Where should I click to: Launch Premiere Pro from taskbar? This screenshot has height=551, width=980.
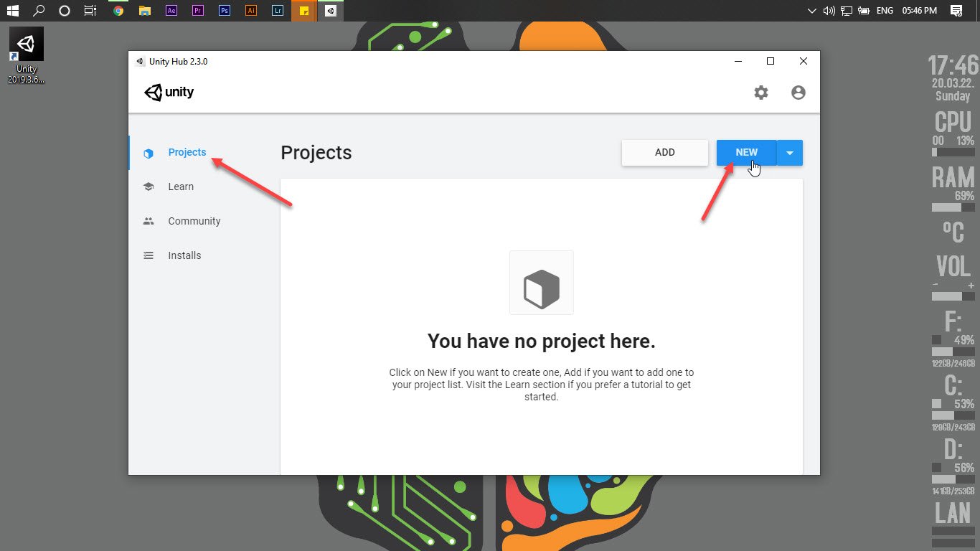click(198, 11)
